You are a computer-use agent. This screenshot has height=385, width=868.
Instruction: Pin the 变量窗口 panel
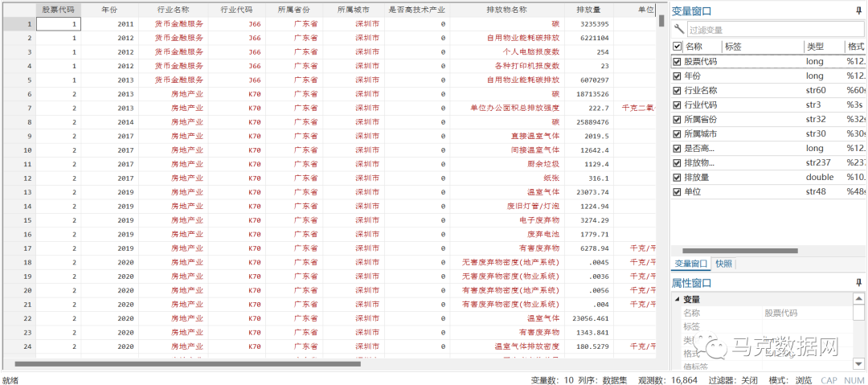tap(858, 10)
